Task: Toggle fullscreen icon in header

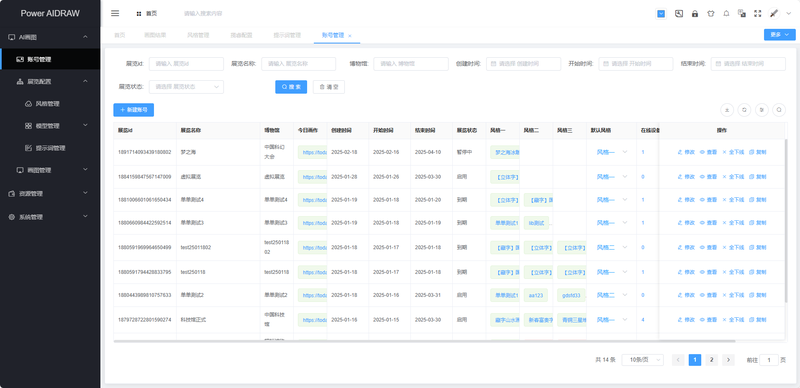Action: pos(758,14)
